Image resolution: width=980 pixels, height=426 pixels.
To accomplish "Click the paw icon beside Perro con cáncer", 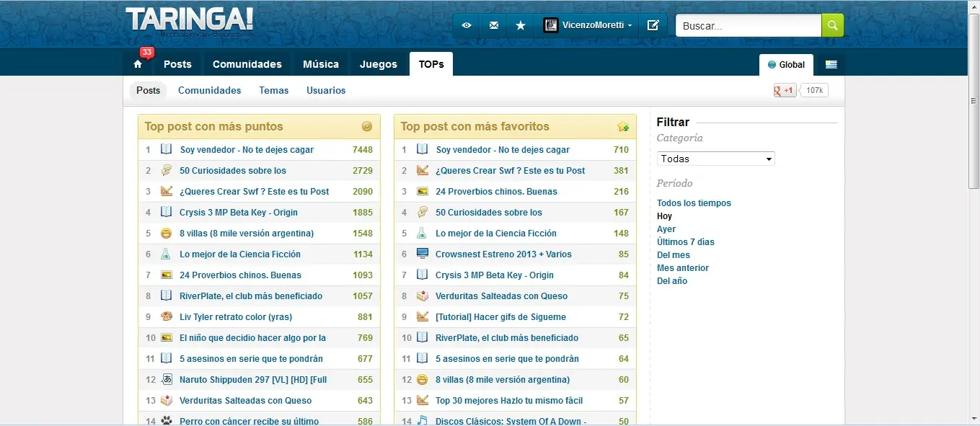I will click(x=167, y=421).
